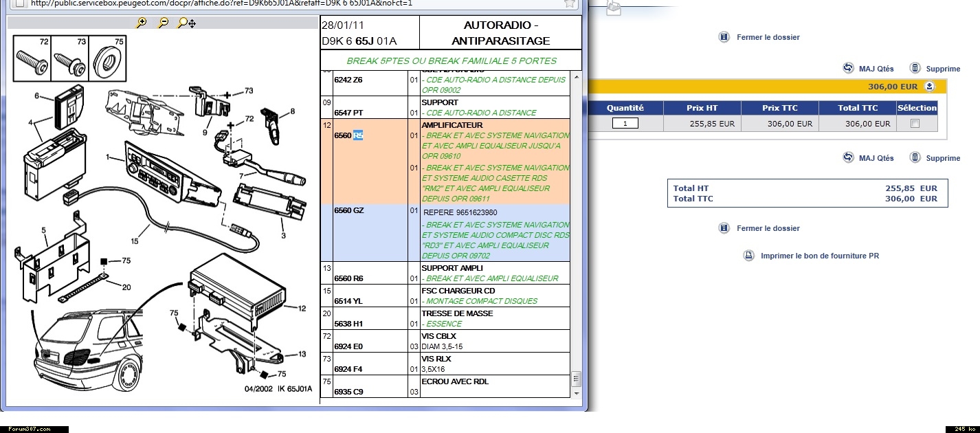980x433 pixels.
Task: Click the Quantité input field
Action: (x=625, y=124)
